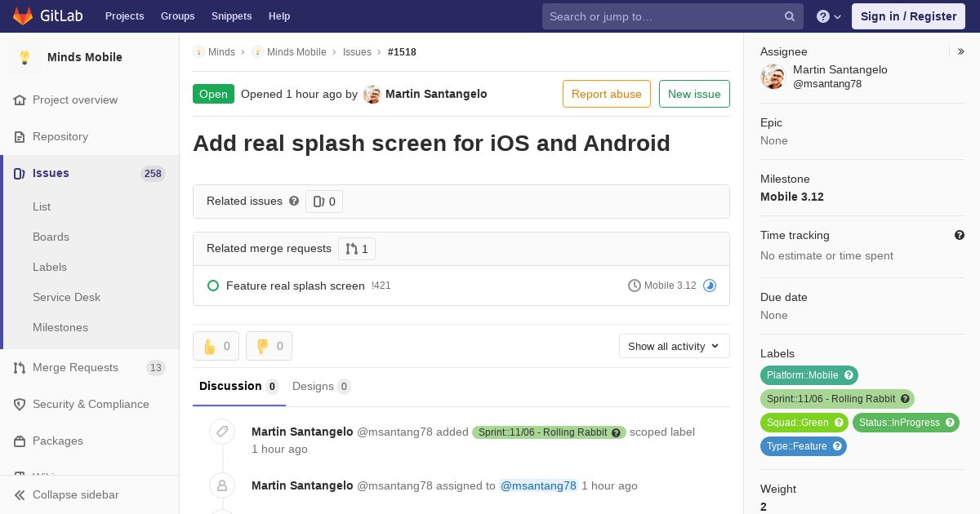This screenshot has height=514, width=980.
Task: Click the Platform::Mobile label help icon
Action: click(x=849, y=375)
